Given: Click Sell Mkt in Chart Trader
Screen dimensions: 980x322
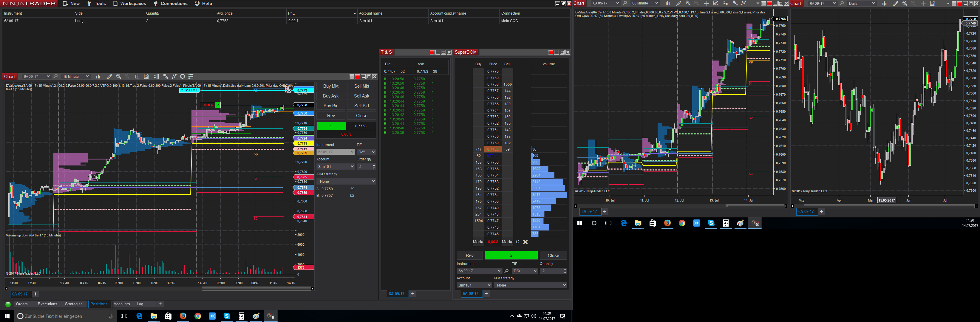Looking at the screenshot, I should [361, 86].
